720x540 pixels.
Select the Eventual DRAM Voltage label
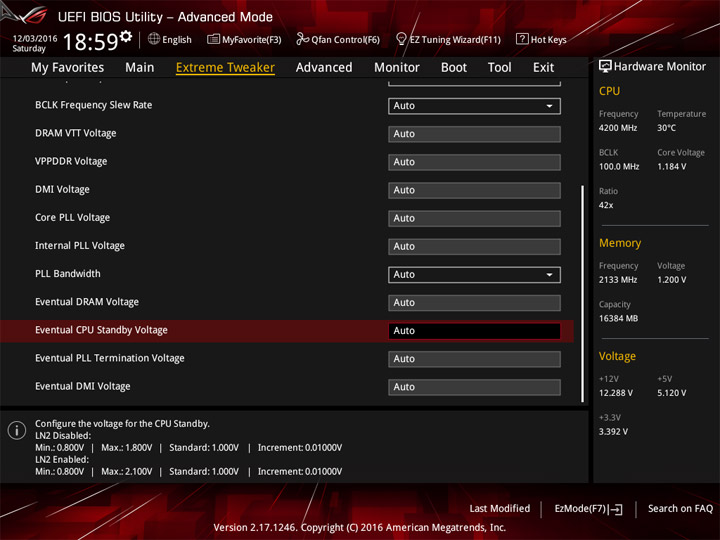(x=87, y=302)
